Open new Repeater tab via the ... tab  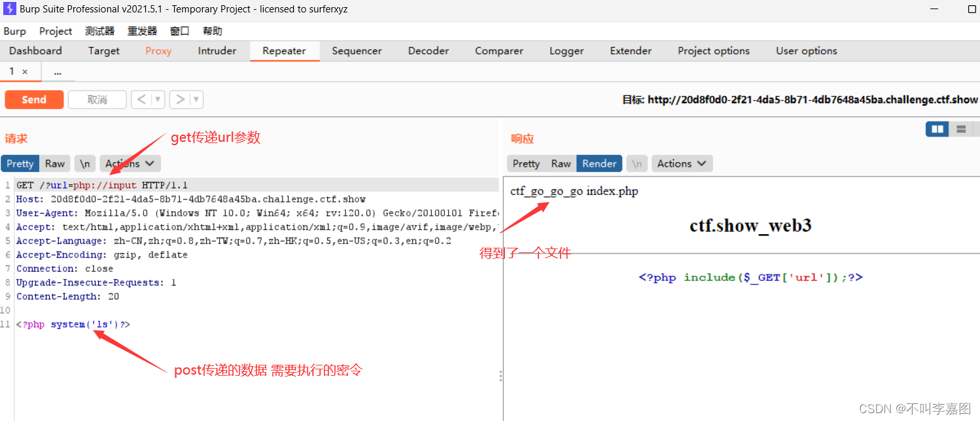[x=58, y=72]
